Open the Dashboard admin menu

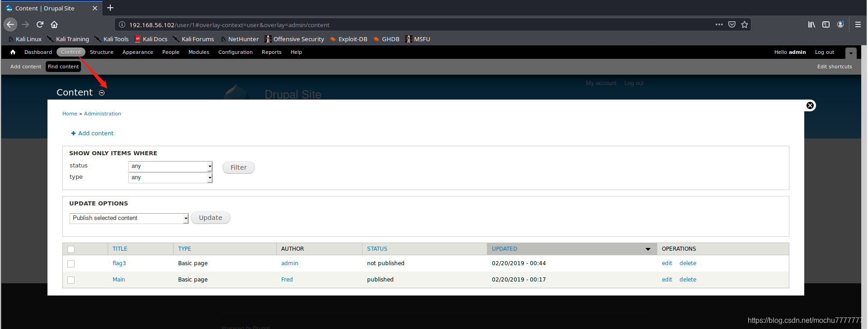tap(38, 52)
